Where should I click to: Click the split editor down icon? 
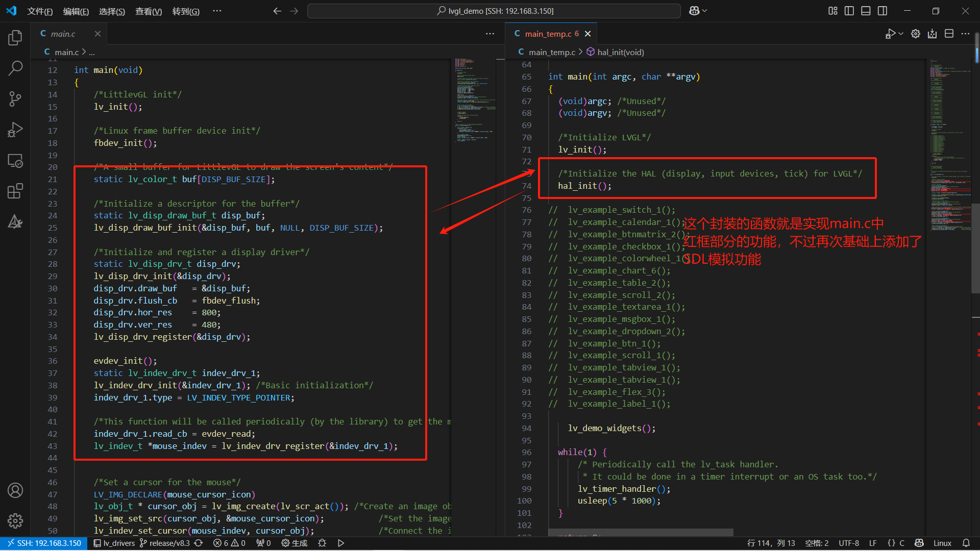coord(949,34)
